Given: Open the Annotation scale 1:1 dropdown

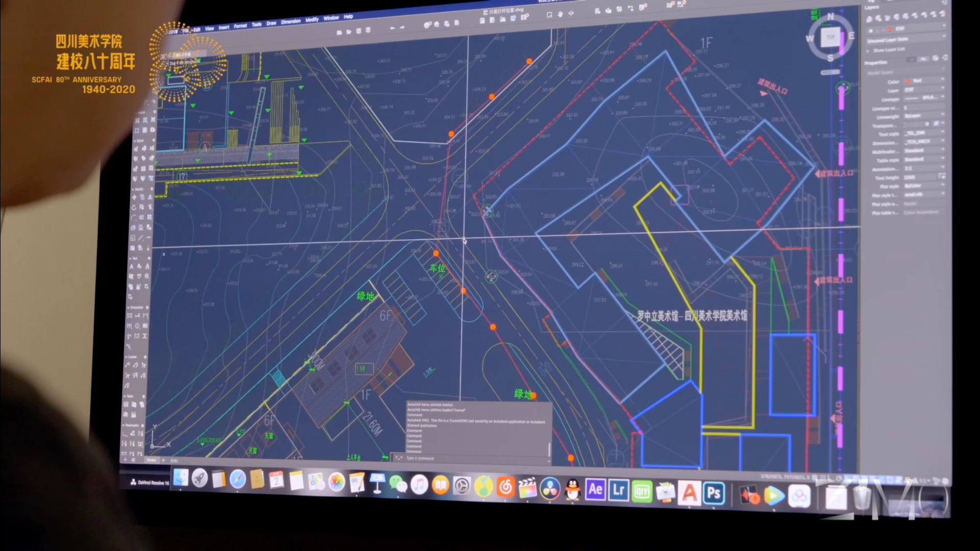Looking at the screenshot, I should pos(924,168).
